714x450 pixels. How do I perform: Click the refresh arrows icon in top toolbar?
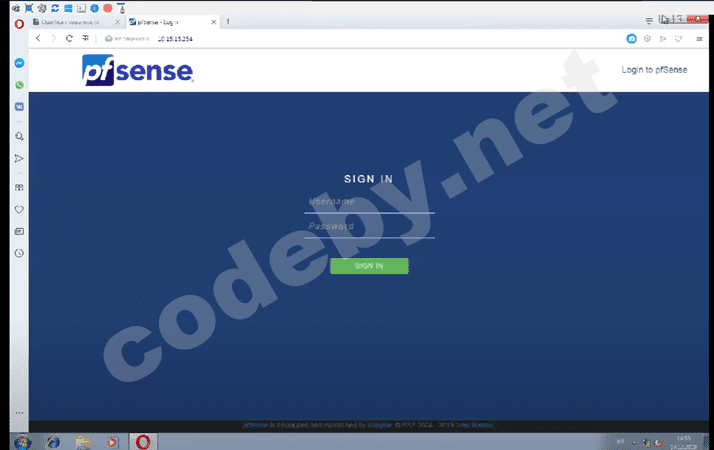coord(55,8)
